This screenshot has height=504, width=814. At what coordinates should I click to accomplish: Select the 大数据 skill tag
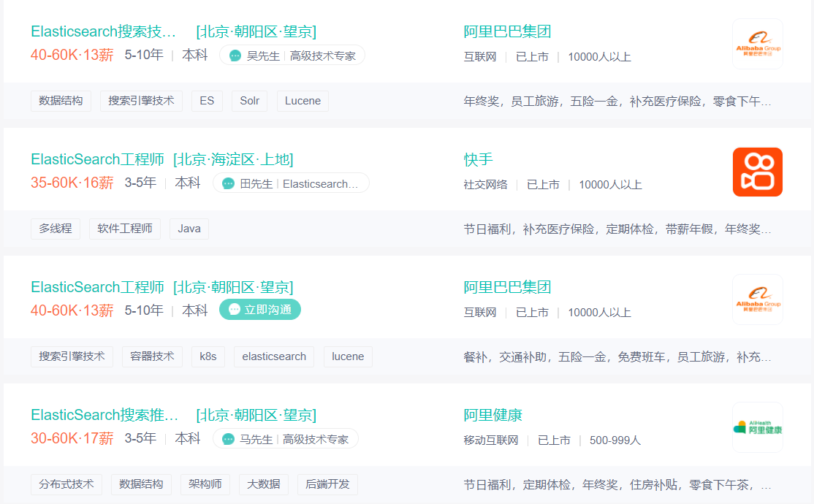click(x=264, y=484)
